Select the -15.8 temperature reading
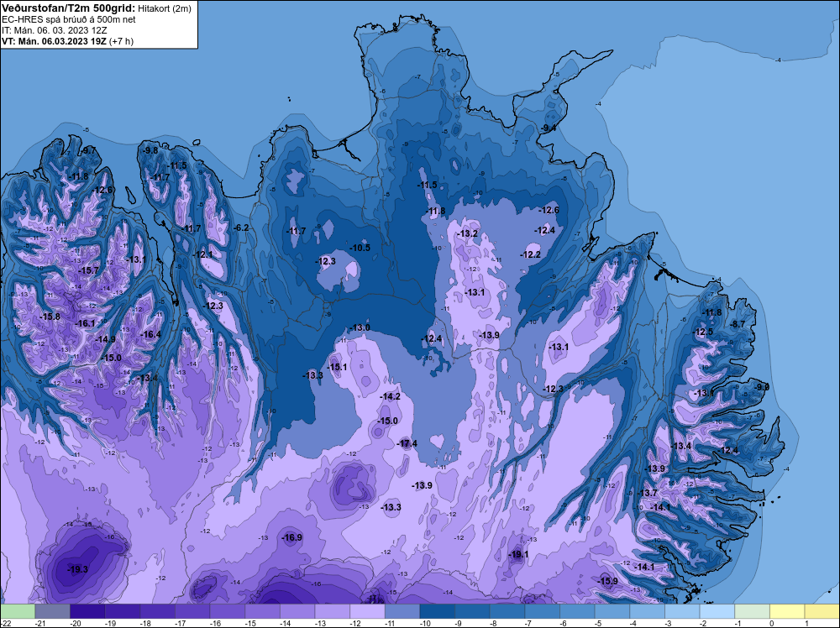The height and width of the screenshot is (628, 840). pos(50,317)
